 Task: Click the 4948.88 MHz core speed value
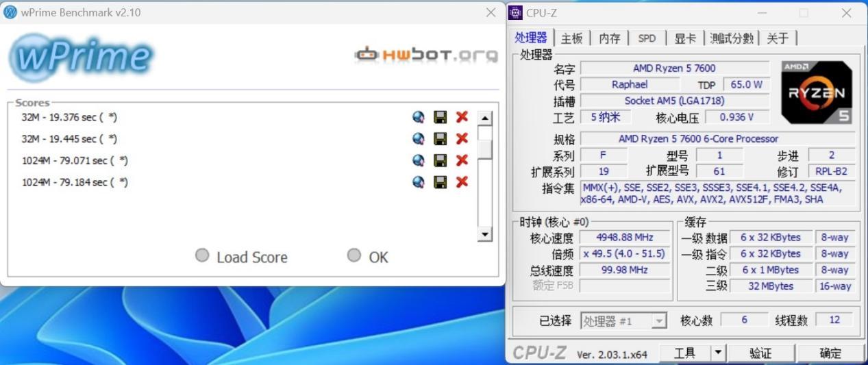625,237
